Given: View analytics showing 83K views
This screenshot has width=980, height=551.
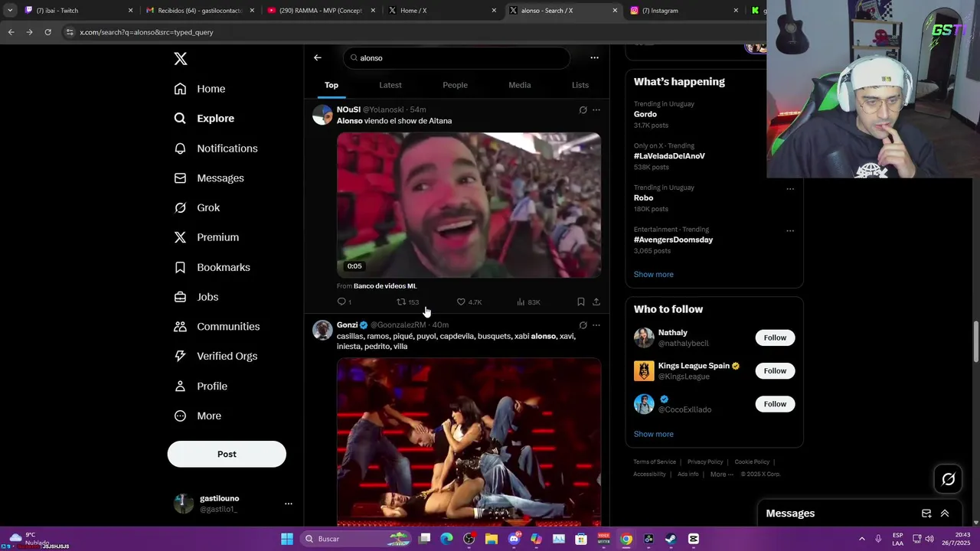Looking at the screenshot, I should tap(528, 302).
